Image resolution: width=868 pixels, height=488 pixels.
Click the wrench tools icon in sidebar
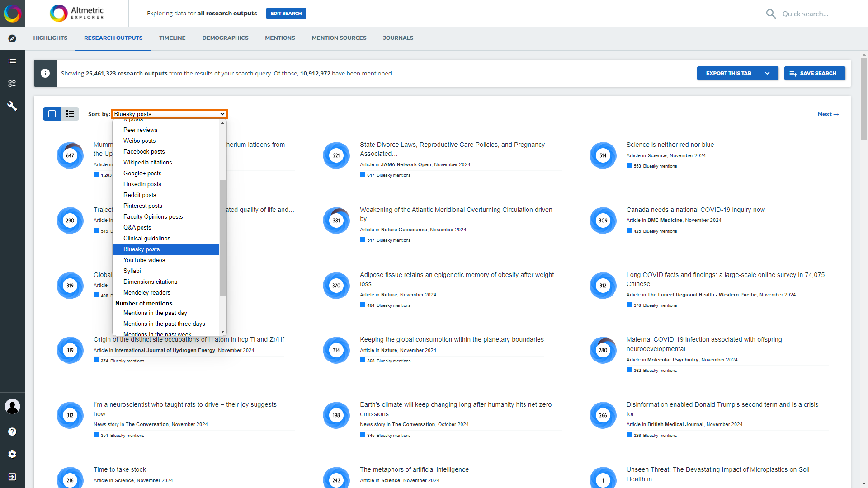pyautogui.click(x=12, y=106)
